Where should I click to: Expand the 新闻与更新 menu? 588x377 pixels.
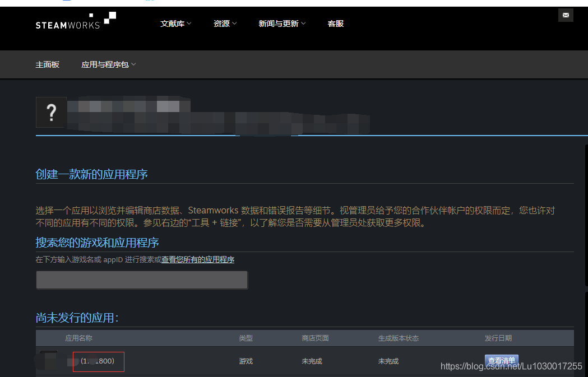click(282, 24)
